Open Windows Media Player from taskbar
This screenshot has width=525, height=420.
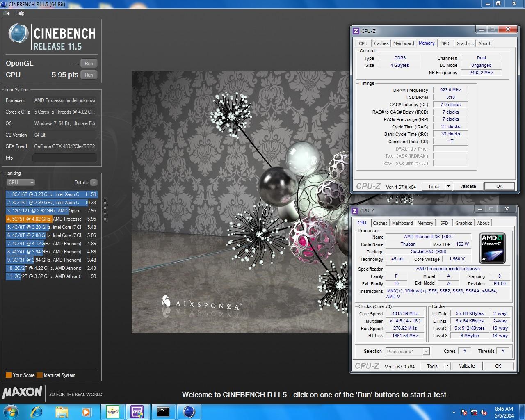[x=86, y=411]
